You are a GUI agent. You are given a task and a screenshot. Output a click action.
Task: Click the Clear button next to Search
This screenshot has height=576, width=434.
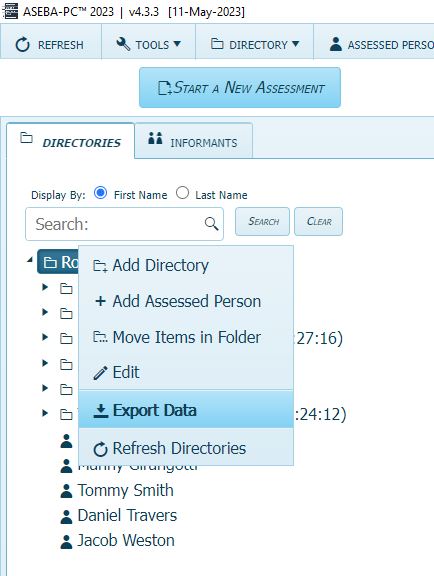pos(319,222)
